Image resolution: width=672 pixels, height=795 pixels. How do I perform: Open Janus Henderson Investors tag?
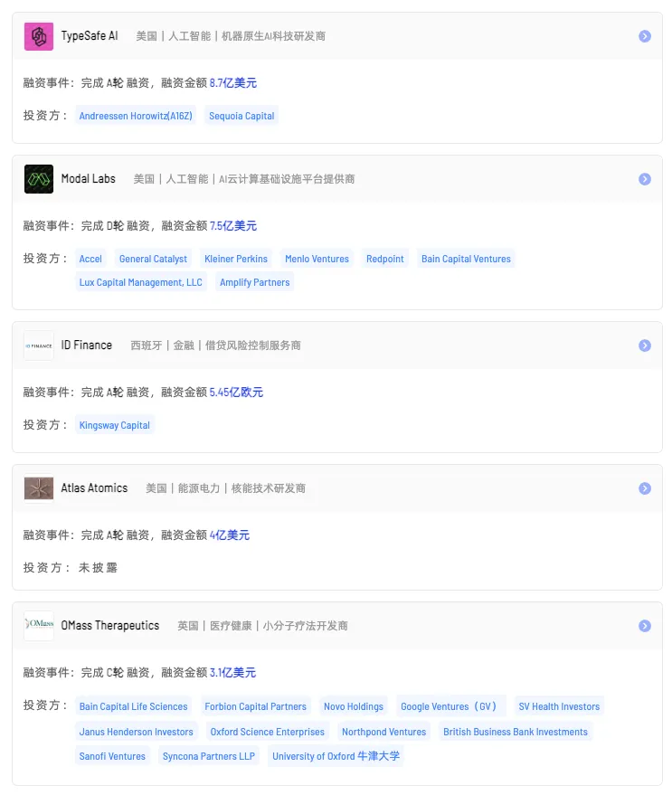(x=136, y=732)
